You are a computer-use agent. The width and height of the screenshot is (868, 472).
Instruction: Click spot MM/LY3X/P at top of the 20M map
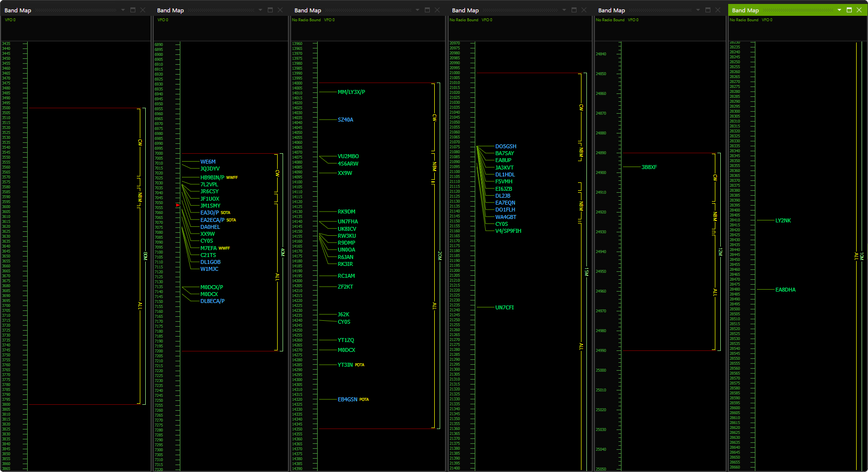(x=351, y=91)
